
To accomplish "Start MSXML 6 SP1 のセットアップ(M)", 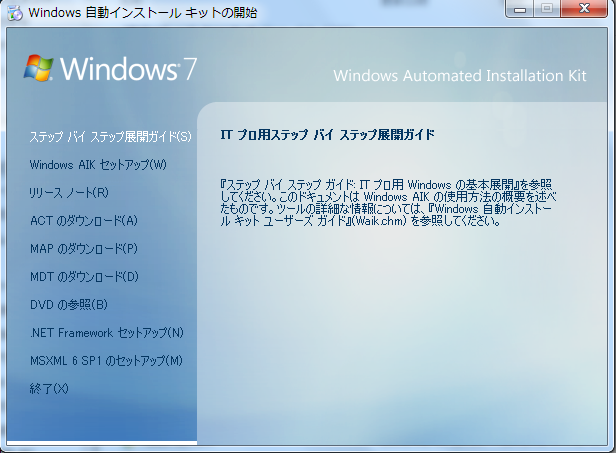I will [x=106, y=361].
